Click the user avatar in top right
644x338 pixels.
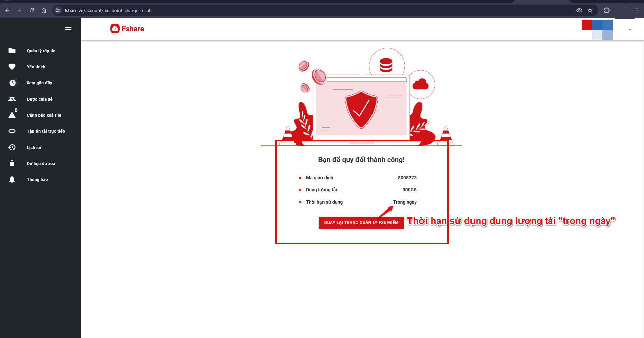click(597, 30)
